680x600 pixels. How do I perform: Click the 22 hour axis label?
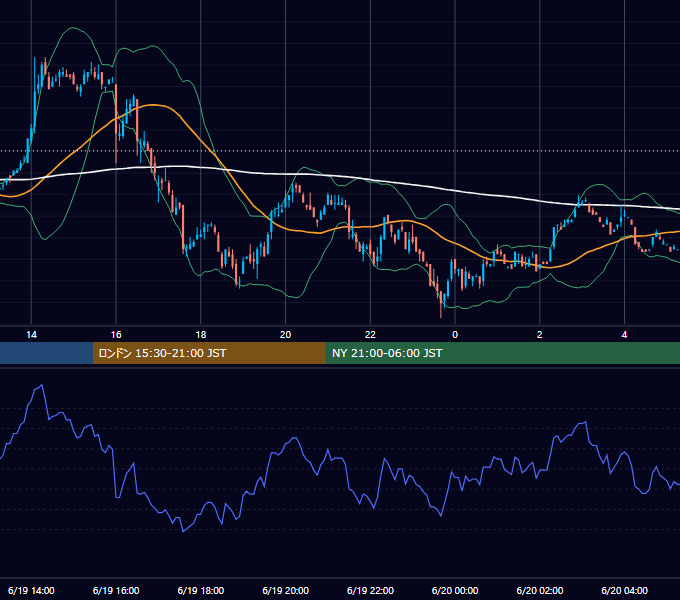click(x=370, y=335)
